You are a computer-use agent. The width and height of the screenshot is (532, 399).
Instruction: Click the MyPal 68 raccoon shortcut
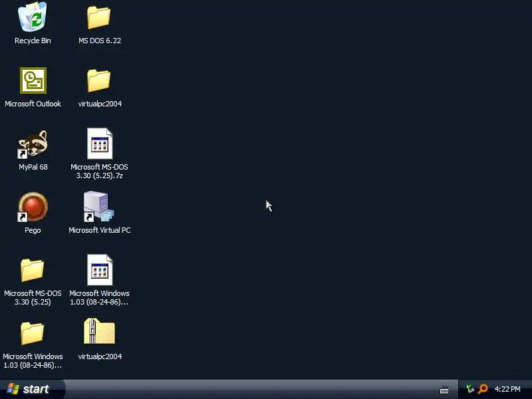pyautogui.click(x=33, y=144)
